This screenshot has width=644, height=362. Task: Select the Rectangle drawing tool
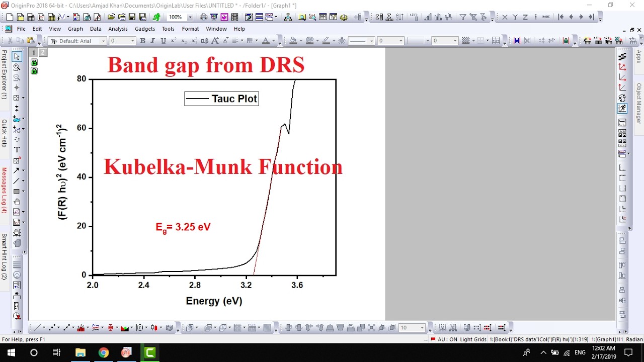pos(17,191)
